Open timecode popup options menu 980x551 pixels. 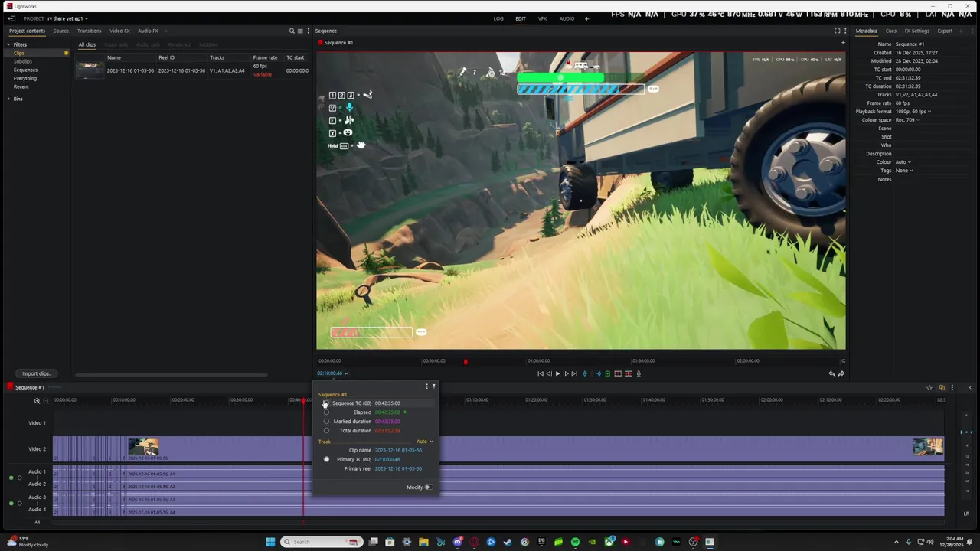(426, 386)
